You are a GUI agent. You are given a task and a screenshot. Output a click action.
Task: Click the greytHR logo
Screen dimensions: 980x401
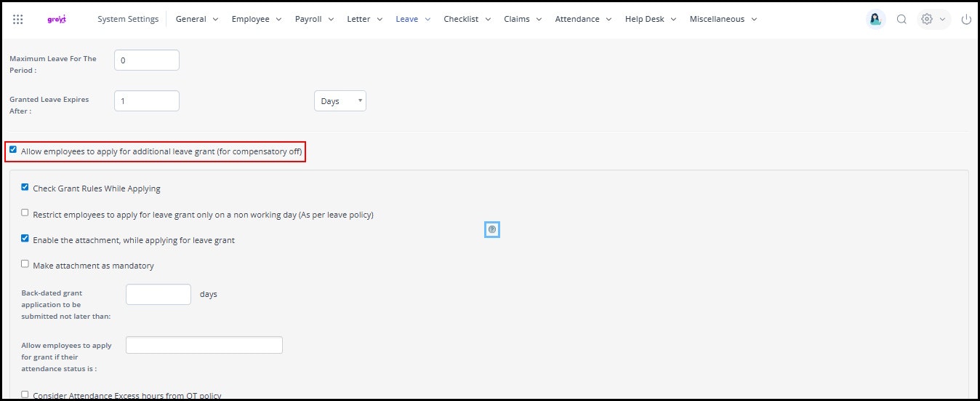tap(55, 20)
